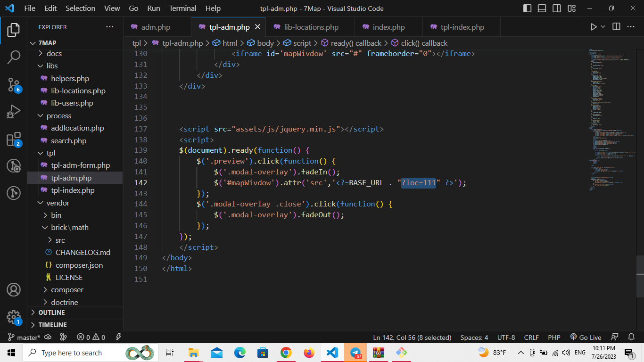
Task: Open the run options dropdown arrow
Action: pyautogui.click(x=603, y=27)
